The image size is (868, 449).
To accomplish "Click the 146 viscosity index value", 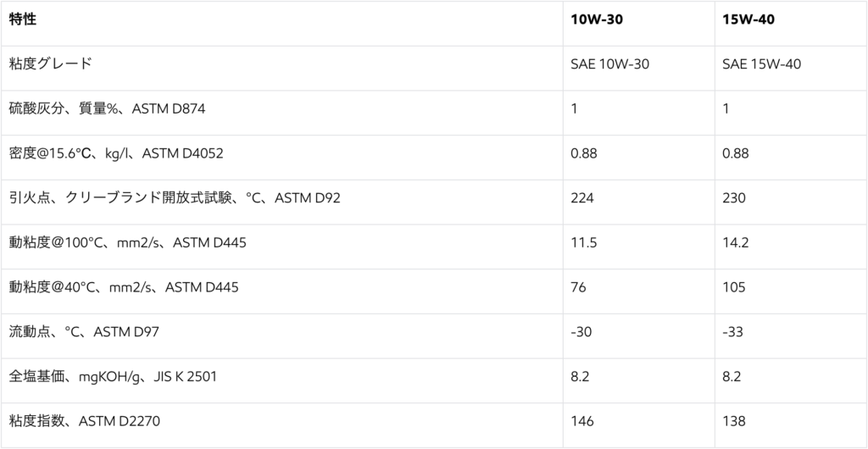I will click(582, 421).
